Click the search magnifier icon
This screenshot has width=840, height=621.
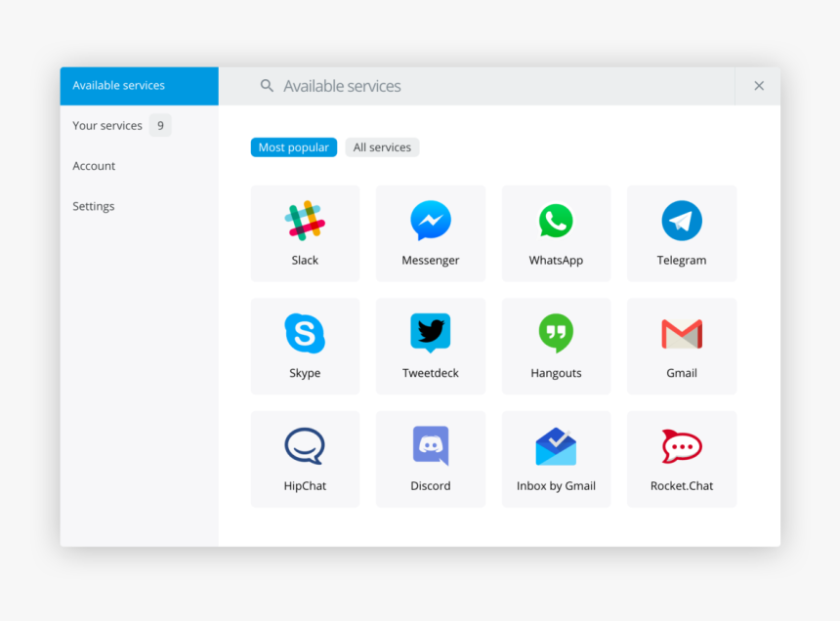tap(267, 86)
